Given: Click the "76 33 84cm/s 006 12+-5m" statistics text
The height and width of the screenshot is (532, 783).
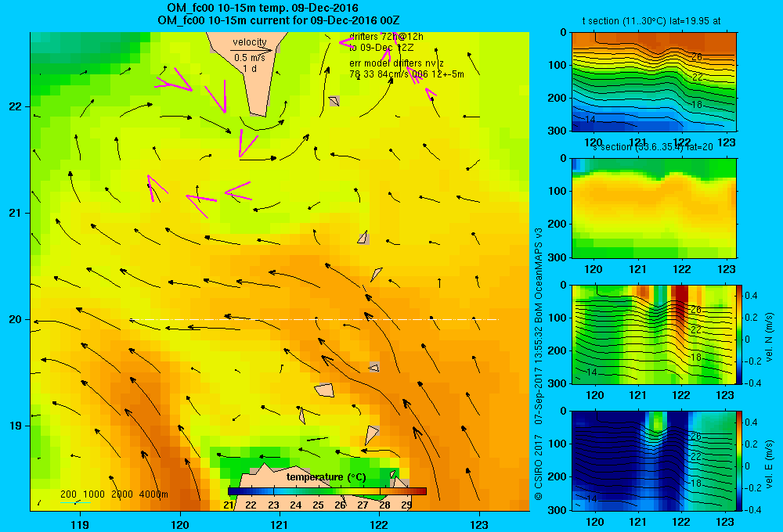Looking at the screenshot, I should (x=406, y=74).
